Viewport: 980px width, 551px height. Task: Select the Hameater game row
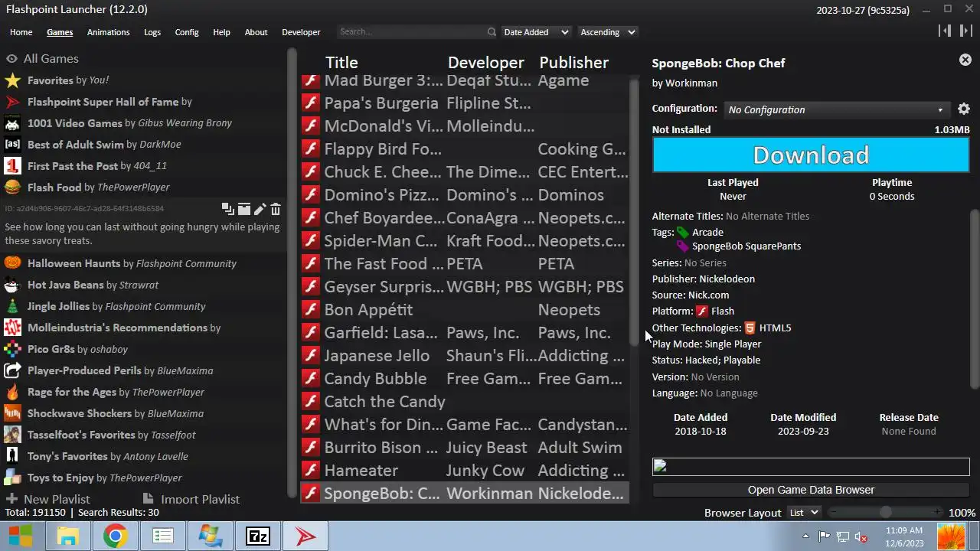(x=465, y=471)
